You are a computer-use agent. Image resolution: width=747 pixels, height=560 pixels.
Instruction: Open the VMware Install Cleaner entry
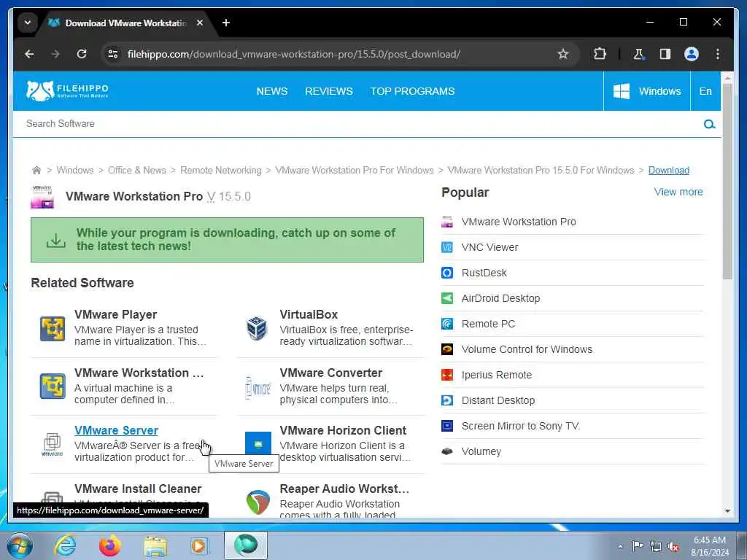138,489
